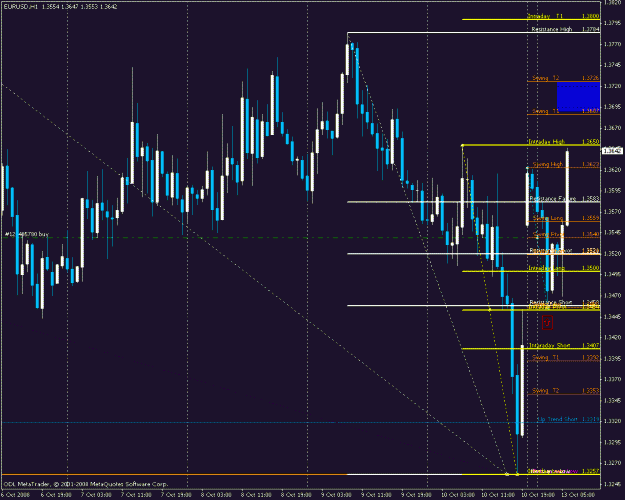The image size is (625, 500).
Task: Click the Swing Long 1.3559 label
Action: (566, 218)
